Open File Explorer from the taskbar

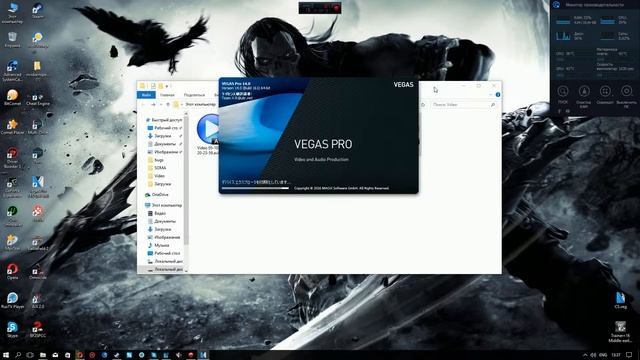coord(42,355)
